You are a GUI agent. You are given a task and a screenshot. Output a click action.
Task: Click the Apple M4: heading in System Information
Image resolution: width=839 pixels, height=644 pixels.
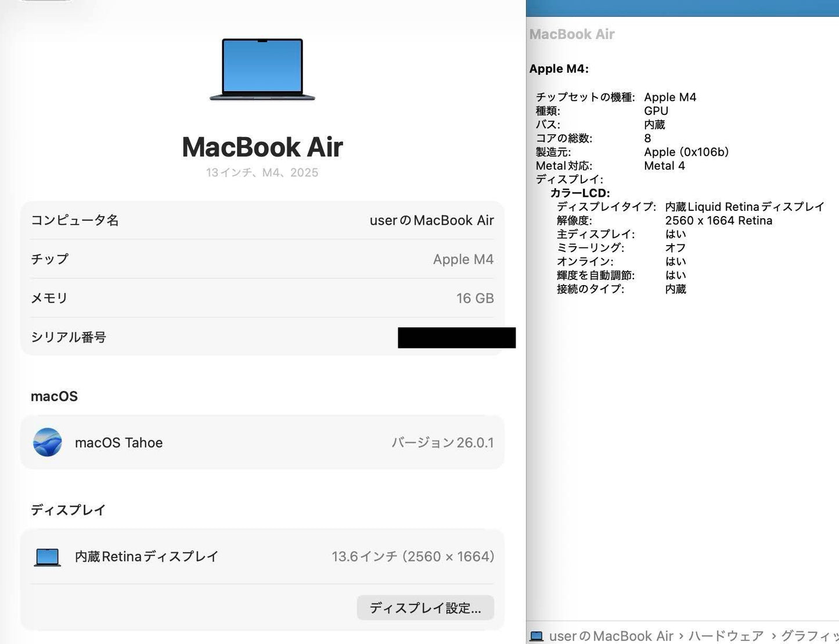559,69
